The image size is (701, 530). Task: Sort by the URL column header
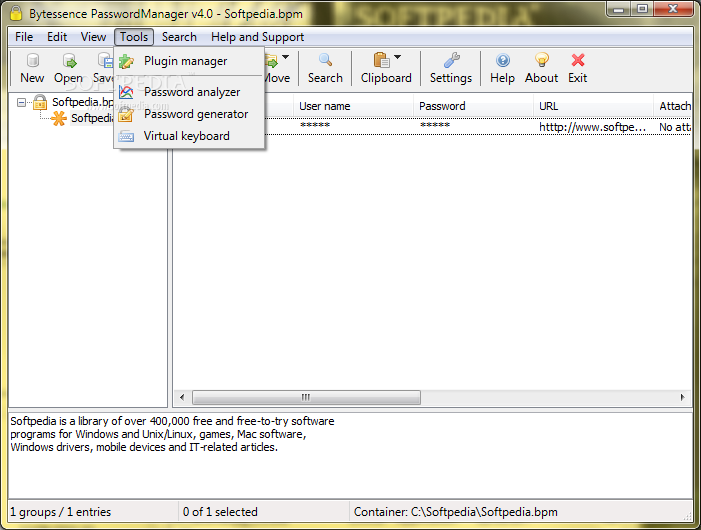(593, 106)
